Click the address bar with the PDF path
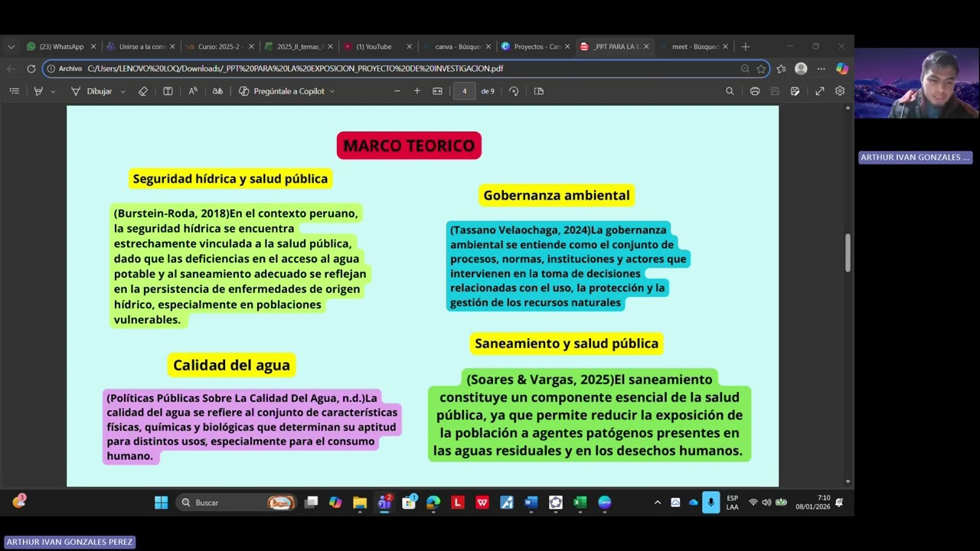This screenshot has width=980, height=551. (406, 69)
